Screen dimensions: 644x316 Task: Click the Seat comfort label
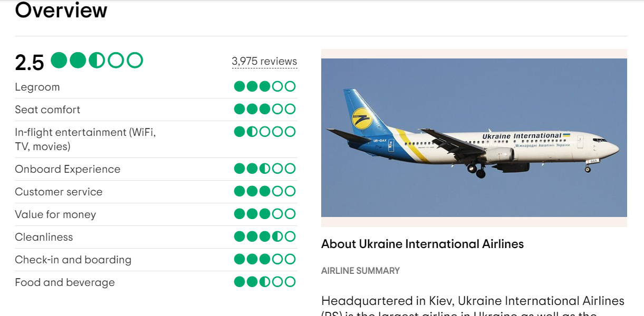pos(47,110)
